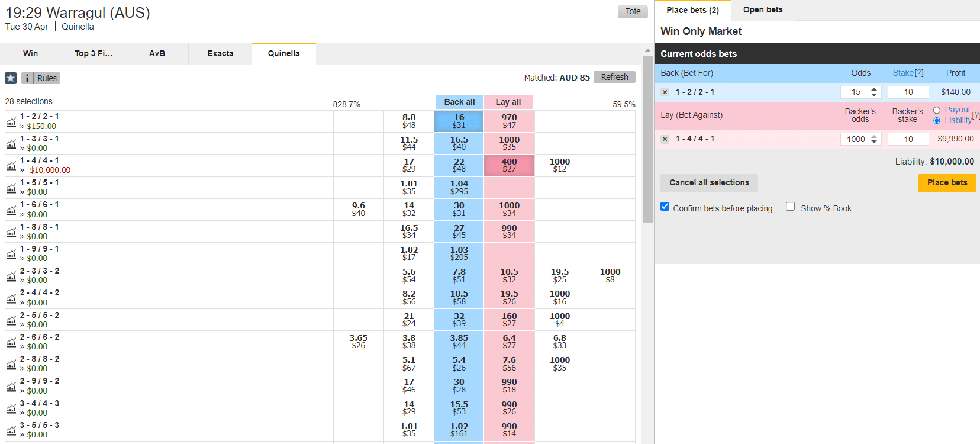Decrease the lay odds using the stepper
980x444 pixels.
[875, 142]
